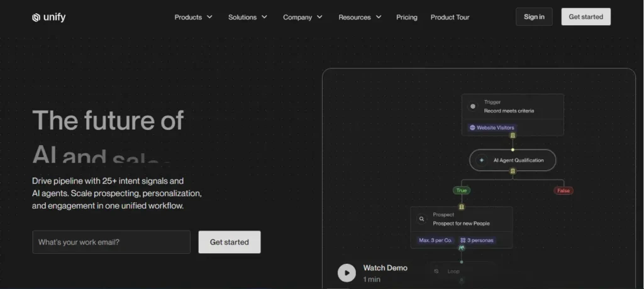Select the red False branch label

pos(563,190)
